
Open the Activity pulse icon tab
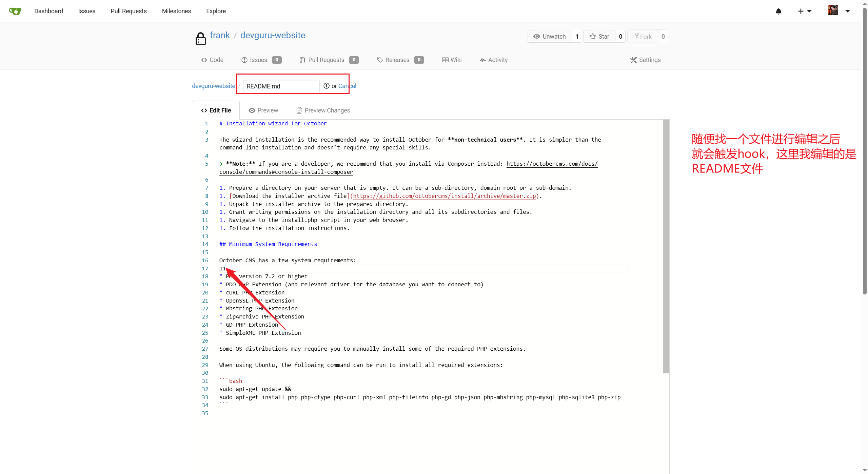click(493, 60)
